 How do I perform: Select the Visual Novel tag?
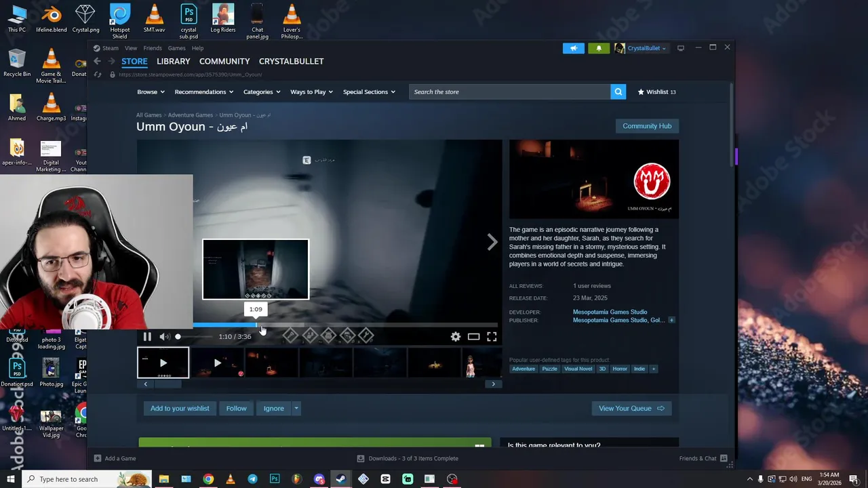click(x=578, y=369)
